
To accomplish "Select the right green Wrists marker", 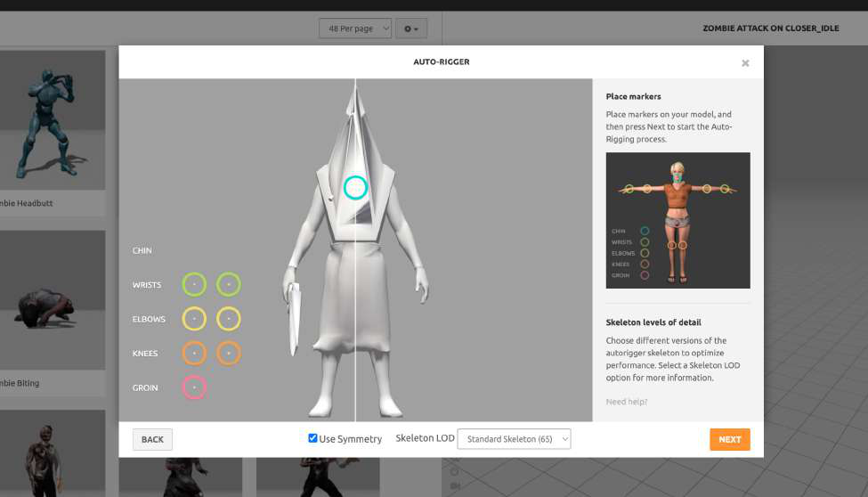I will pyautogui.click(x=229, y=285).
